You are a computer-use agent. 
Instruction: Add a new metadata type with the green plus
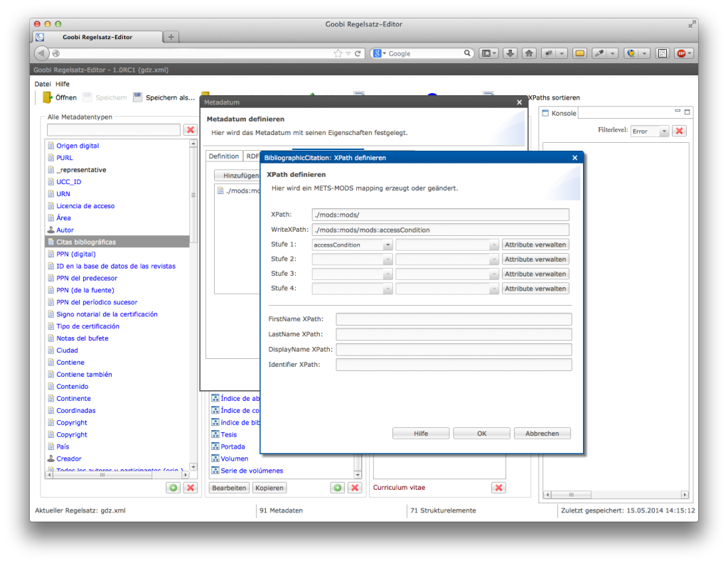pos(173,488)
